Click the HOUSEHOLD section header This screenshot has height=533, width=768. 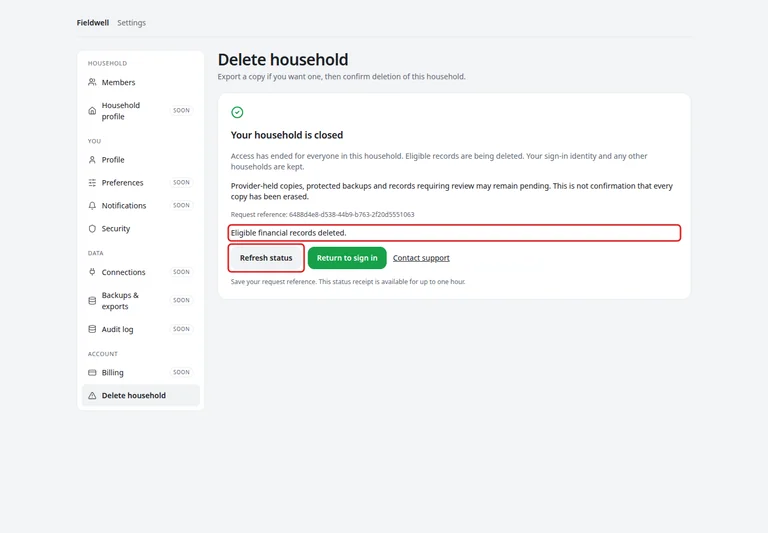[107, 64]
